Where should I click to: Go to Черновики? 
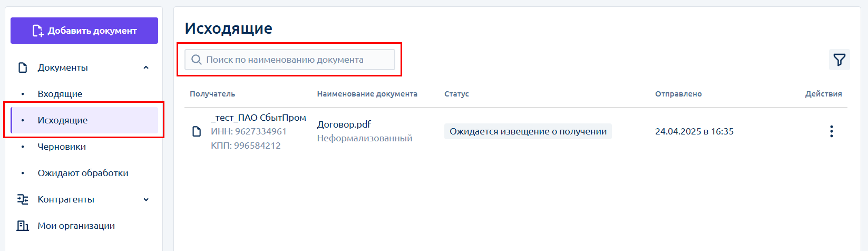(x=62, y=147)
